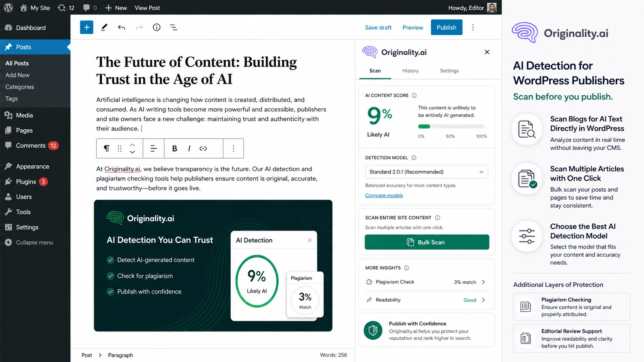Click the AI score progress bar
Viewport: 644px width, 362px height.
click(451, 126)
